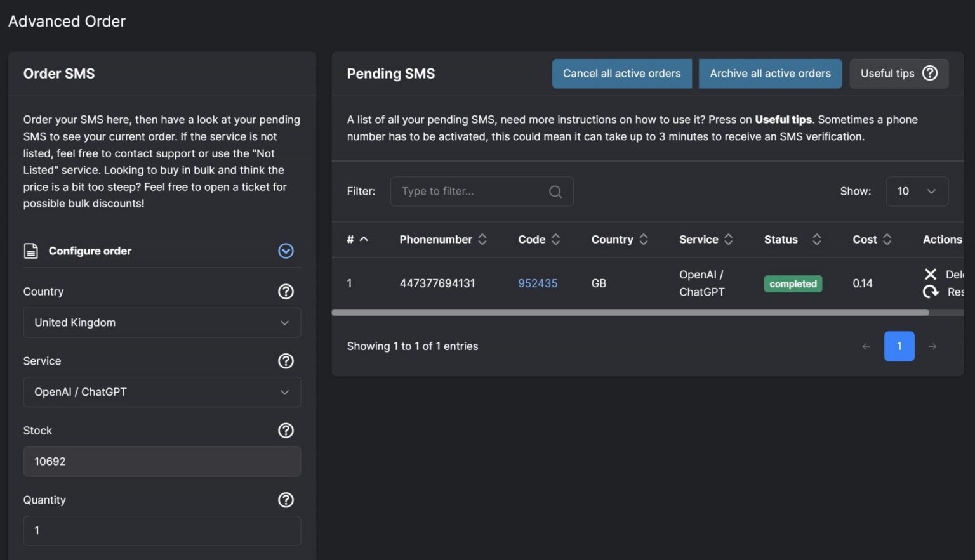
Task: Click the document icon beside Configure order
Action: (x=30, y=251)
